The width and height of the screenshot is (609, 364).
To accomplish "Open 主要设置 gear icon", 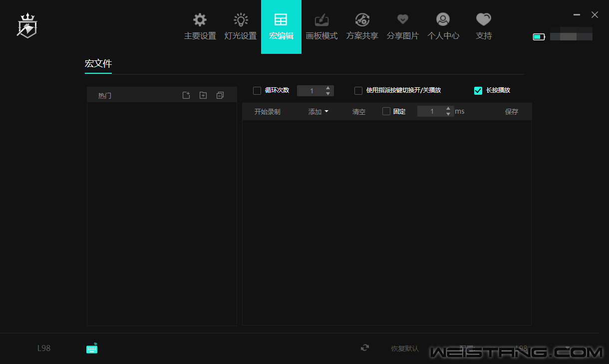I will point(200,20).
